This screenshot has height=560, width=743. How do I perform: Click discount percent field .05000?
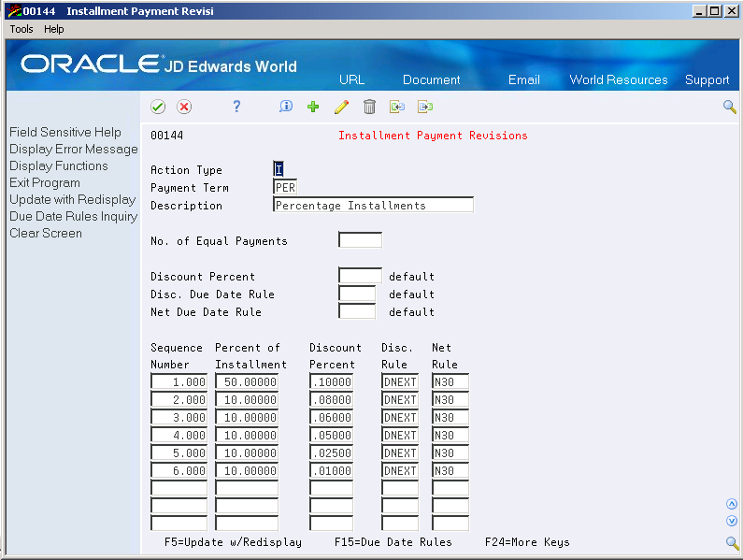pos(332,436)
